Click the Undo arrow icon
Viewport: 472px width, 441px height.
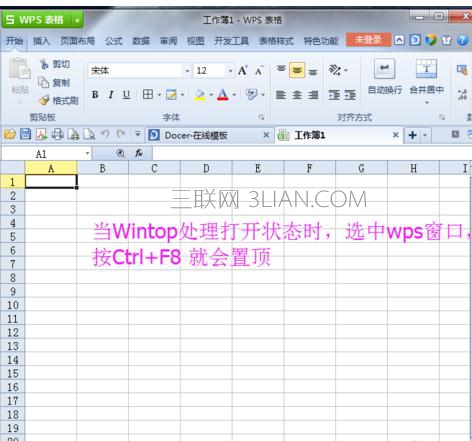point(105,134)
